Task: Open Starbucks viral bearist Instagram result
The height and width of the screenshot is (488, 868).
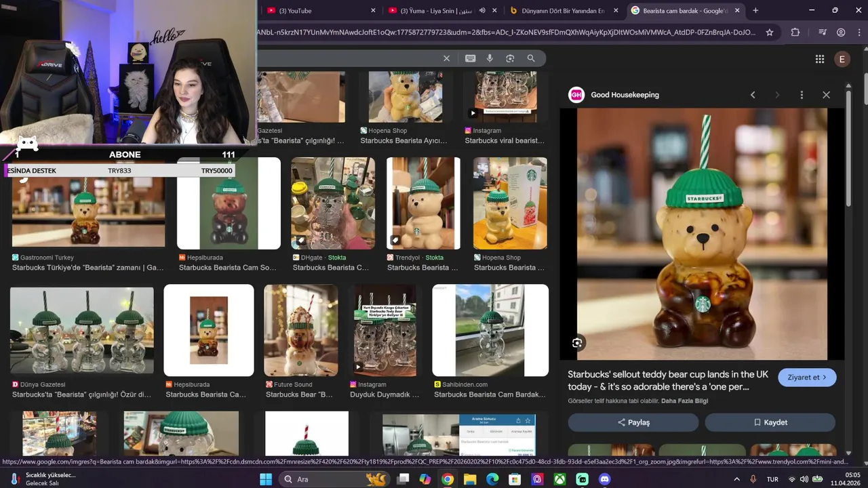Action: pos(505,141)
